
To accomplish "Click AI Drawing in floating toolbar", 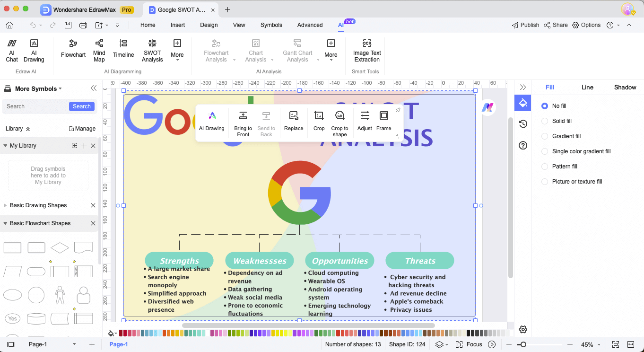I will (212, 122).
